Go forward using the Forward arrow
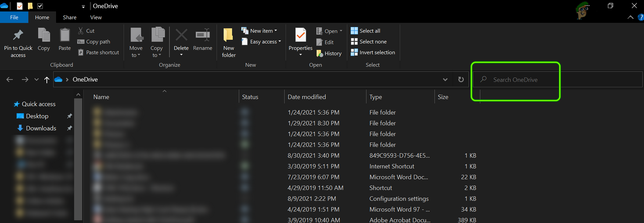Screen dimensions: 644x223 tap(25, 80)
